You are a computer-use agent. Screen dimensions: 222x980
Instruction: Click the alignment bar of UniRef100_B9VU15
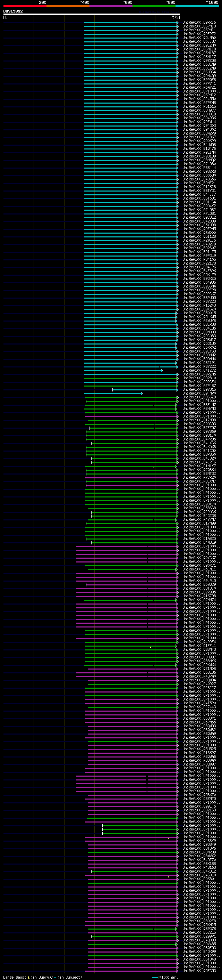[145, 390]
